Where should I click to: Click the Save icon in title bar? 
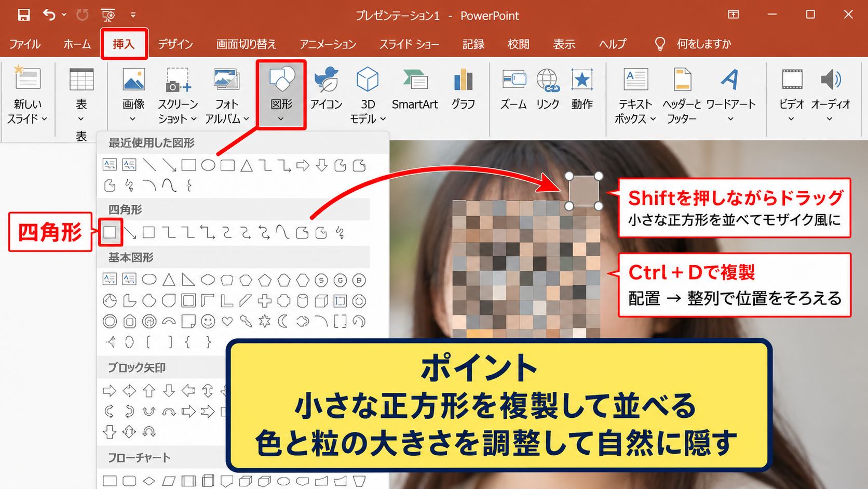pyautogui.click(x=23, y=15)
